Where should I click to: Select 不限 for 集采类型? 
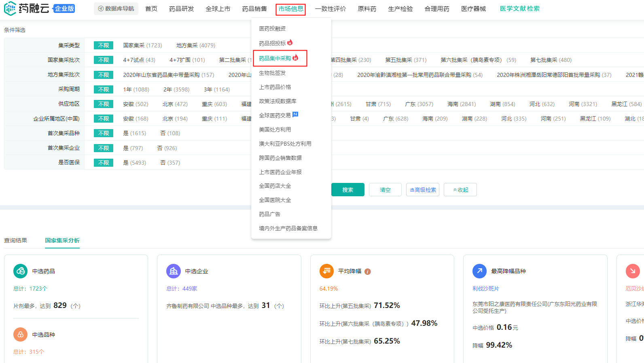coord(104,45)
